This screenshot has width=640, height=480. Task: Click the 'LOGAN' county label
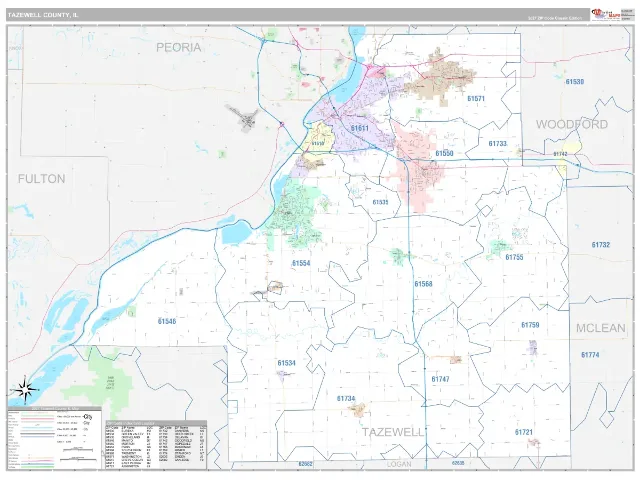point(399,464)
